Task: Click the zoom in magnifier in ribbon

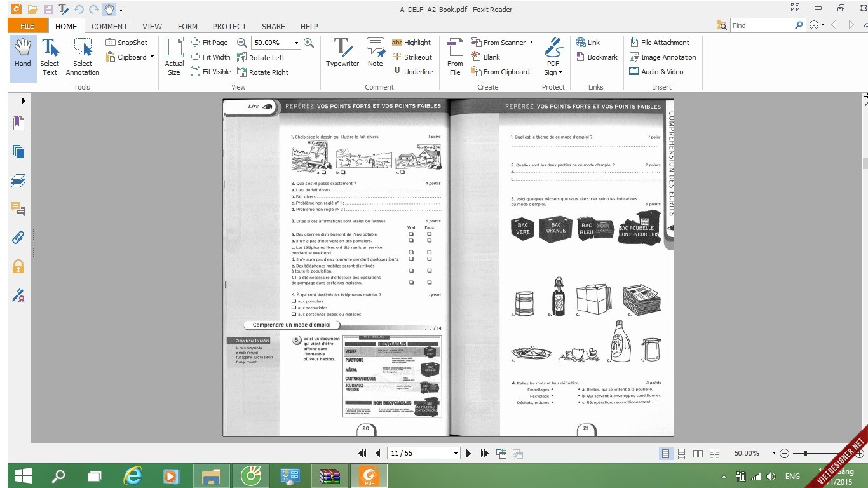Action: (x=309, y=43)
